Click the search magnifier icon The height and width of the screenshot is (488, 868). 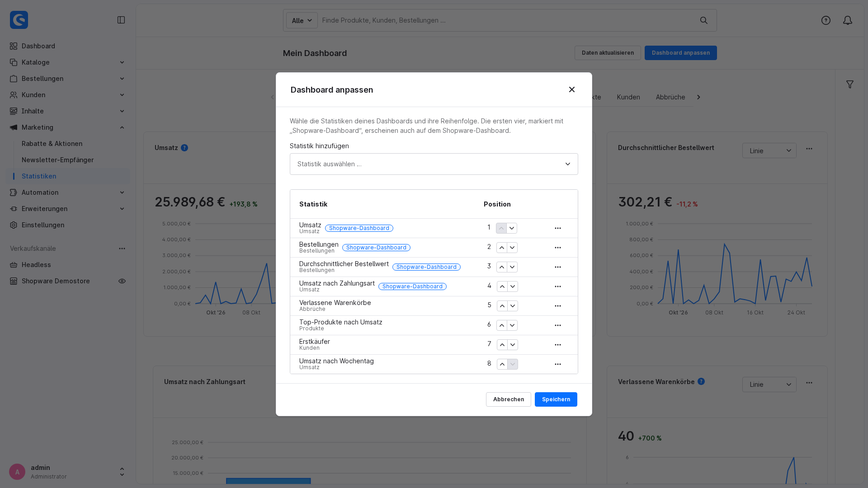pyautogui.click(x=703, y=20)
